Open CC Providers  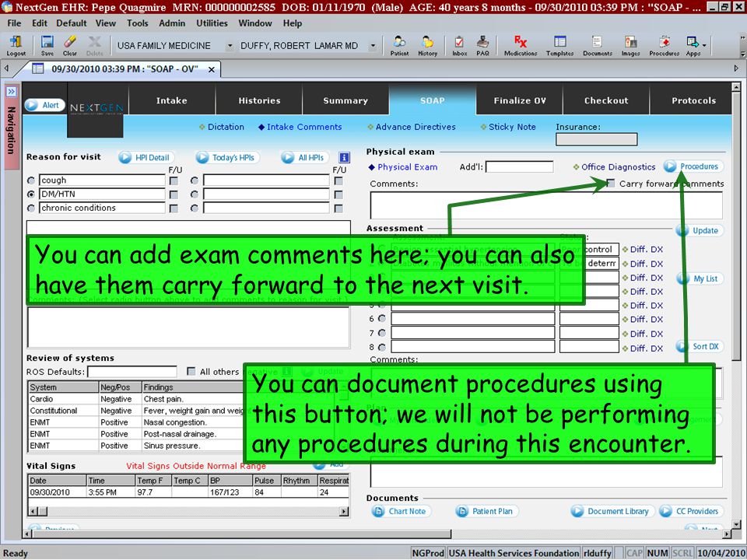point(691,511)
